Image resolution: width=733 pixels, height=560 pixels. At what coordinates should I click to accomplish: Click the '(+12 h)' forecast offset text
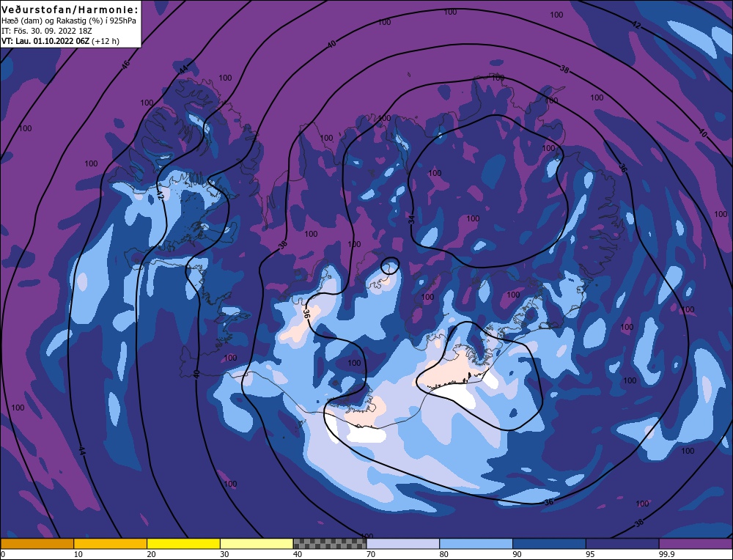click(105, 41)
